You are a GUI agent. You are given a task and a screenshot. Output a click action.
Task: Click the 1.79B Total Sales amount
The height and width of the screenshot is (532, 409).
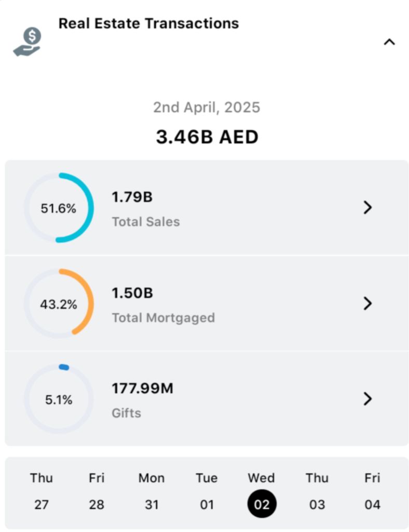click(x=132, y=197)
